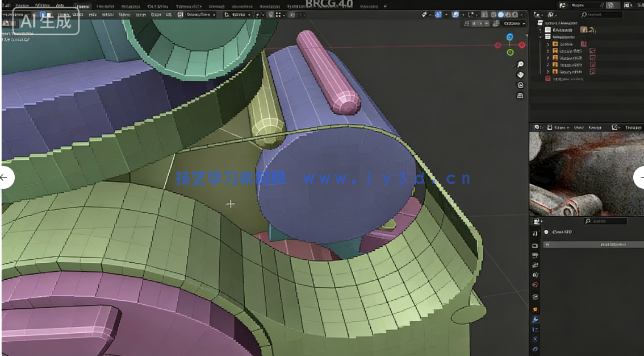Hide the first mesh object in the Outliner

[x=636, y=44]
